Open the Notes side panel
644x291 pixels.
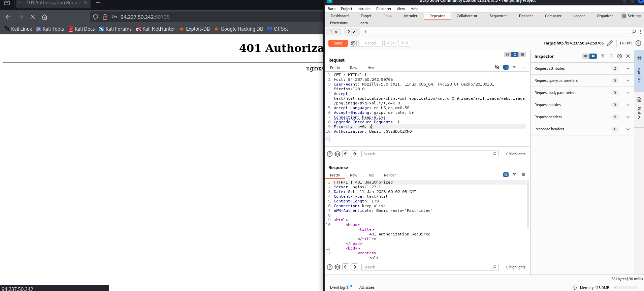point(639,108)
